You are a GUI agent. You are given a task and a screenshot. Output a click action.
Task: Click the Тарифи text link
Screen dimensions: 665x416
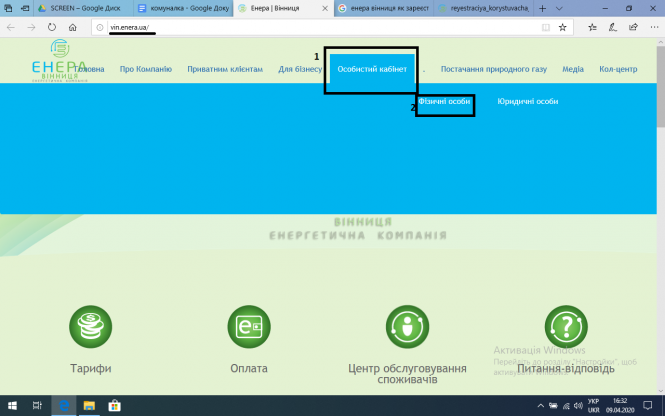tap(91, 369)
